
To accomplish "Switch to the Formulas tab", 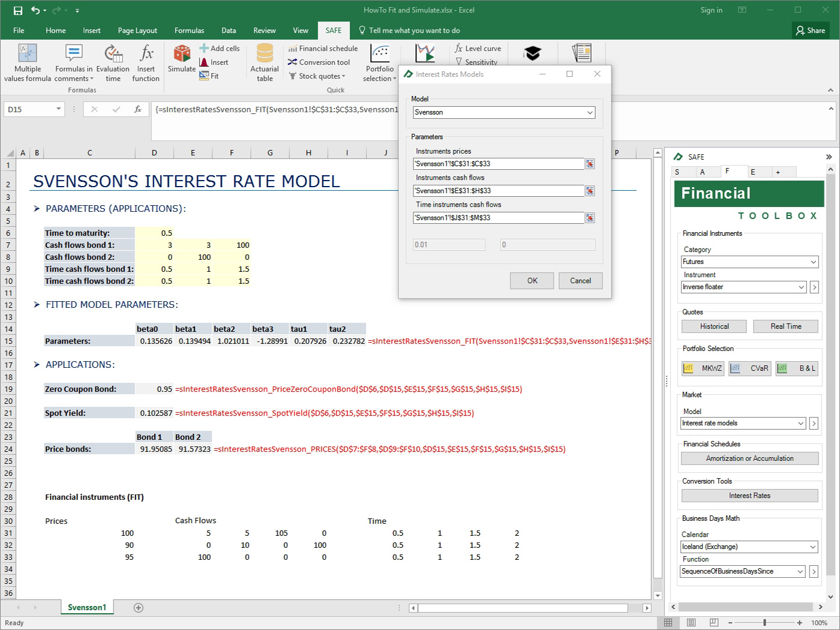I will click(189, 31).
